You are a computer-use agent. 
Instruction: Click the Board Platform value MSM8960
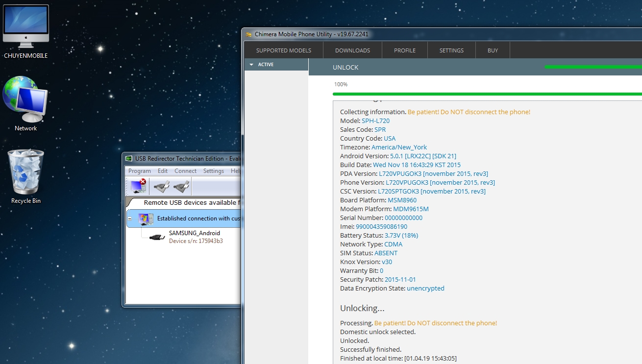[402, 200]
